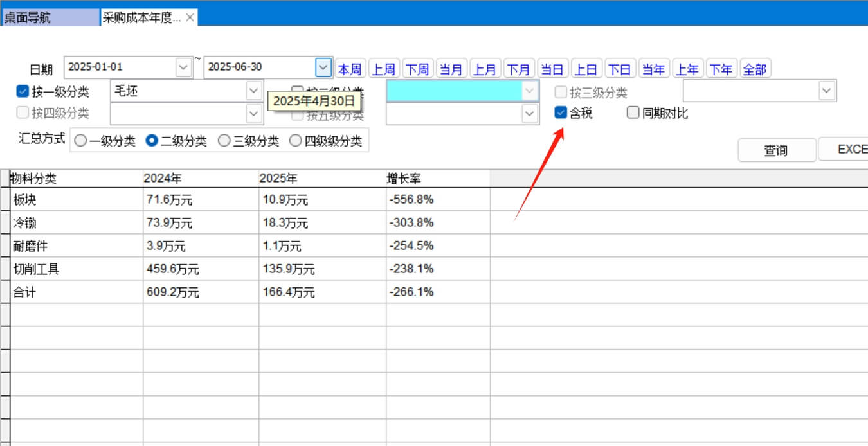Close the 采购成本年度 tab
The width and height of the screenshot is (868, 446).
coord(190,18)
